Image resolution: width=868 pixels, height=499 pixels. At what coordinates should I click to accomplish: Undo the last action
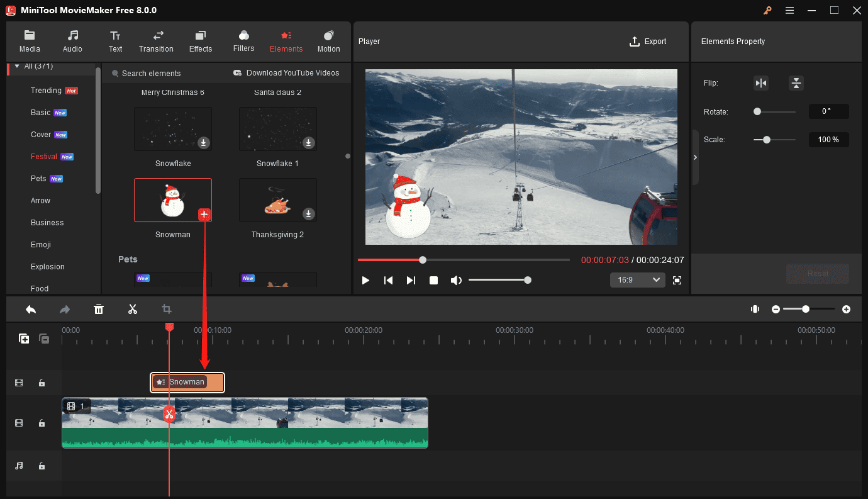click(31, 309)
